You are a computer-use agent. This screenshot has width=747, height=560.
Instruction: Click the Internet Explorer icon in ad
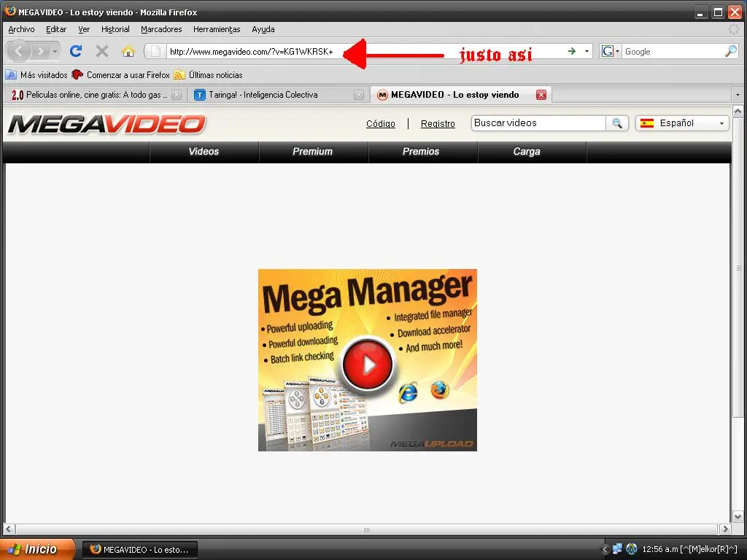[x=409, y=392]
